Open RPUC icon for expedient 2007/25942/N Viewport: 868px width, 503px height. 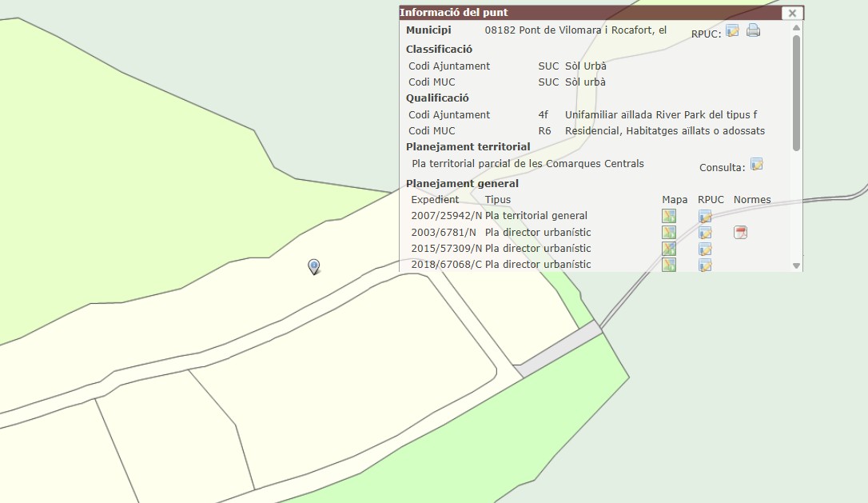[x=705, y=216]
